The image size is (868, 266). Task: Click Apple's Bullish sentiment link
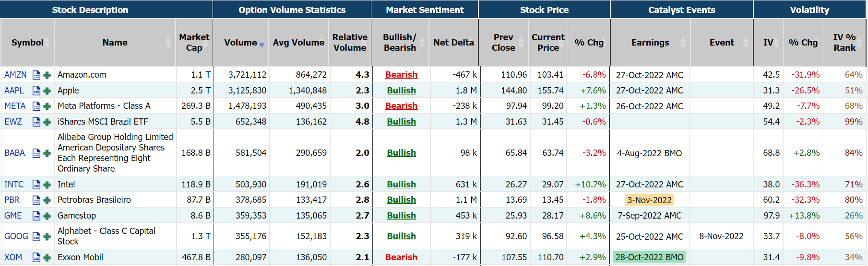click(401, 91)
